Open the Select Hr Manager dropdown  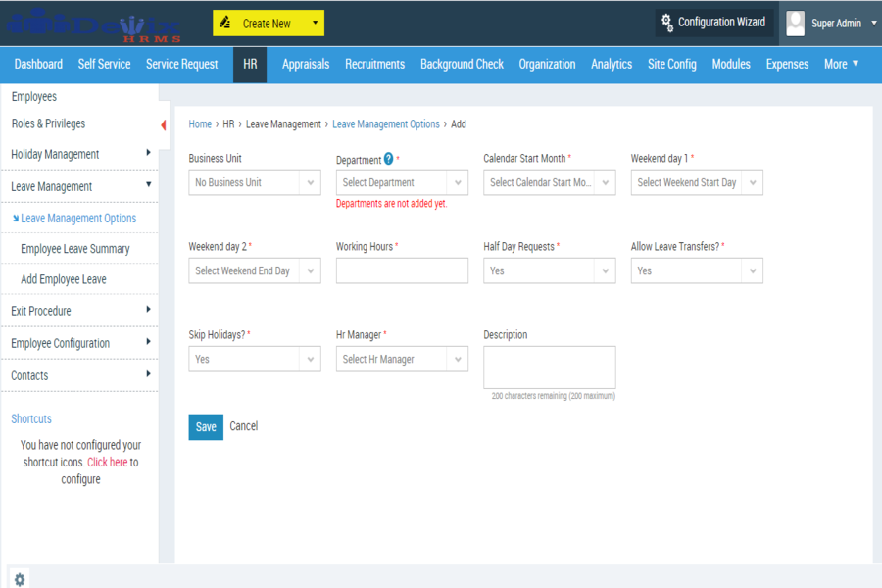click(402, 359)
